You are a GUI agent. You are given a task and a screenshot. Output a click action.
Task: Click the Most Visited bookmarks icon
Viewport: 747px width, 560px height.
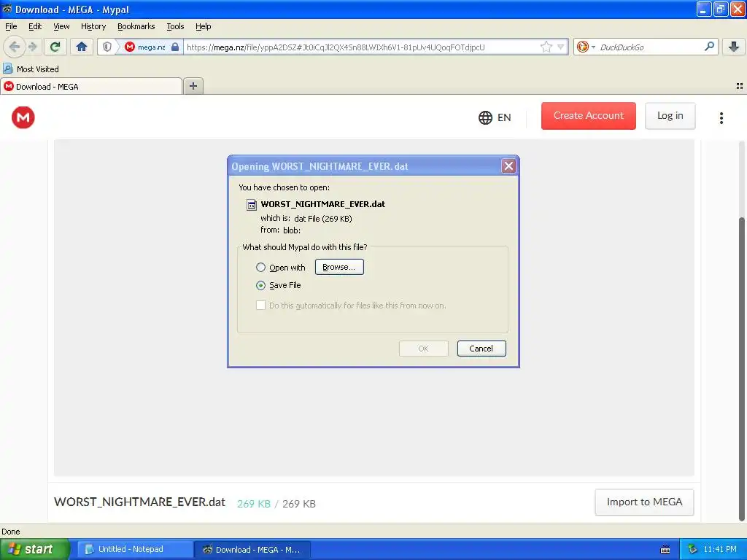(x=7, y=69)
